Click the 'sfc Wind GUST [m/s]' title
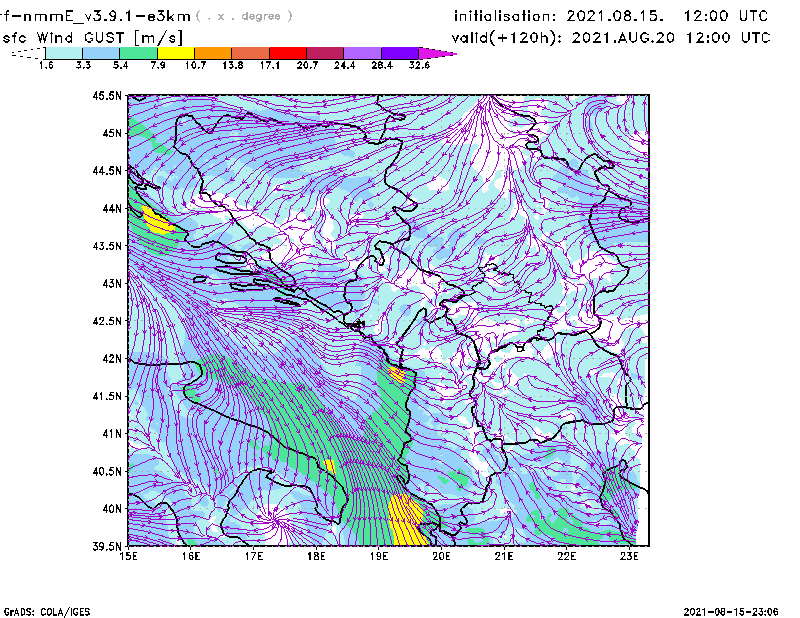The width and height of the screenshot is (800, 618). [x=92, y=38]
